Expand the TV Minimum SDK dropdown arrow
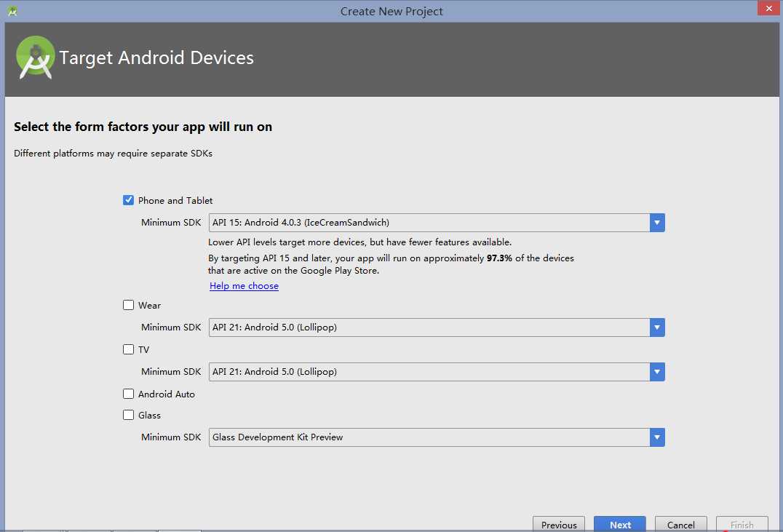The height and width of the screenshot is (532, 783). (657, 372)
